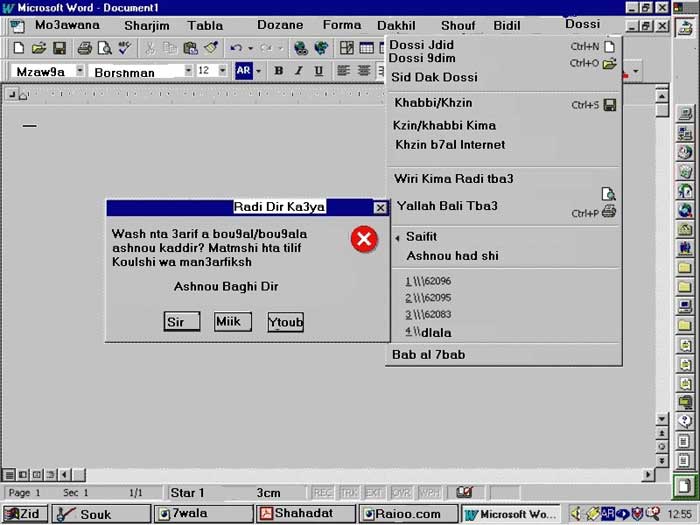
Task: Open the Dozane menu
Action: (280, 25)
